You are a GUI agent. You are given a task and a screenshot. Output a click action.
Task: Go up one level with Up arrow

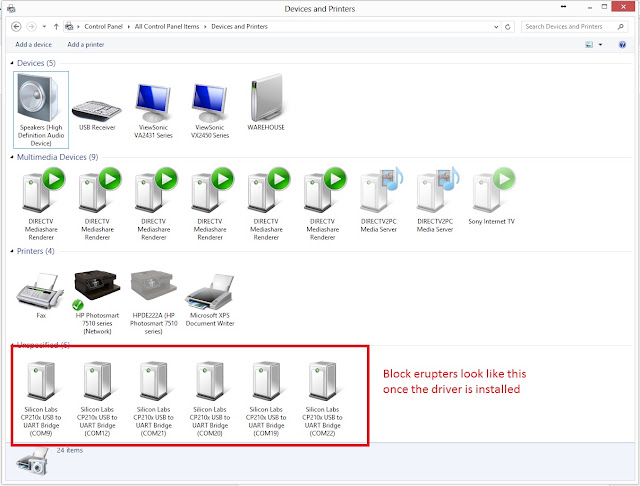pyautogui.click(x=56, y=27)
